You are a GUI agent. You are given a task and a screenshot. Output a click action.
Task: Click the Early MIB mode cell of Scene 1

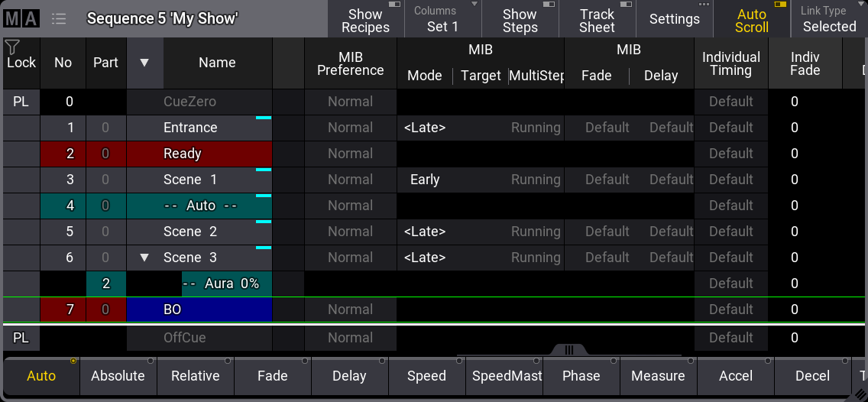click(425, 180)
